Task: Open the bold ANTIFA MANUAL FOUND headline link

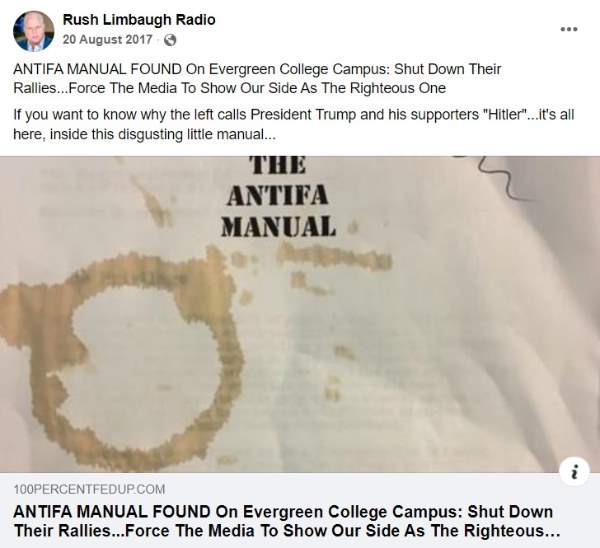Action: [x=287, y=521]
